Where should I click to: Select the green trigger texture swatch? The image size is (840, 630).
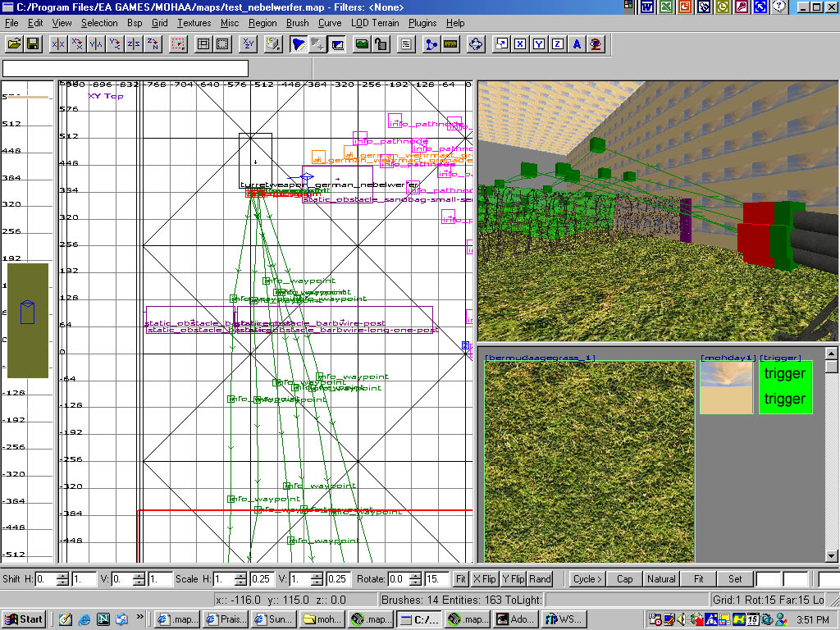point(784,386)
